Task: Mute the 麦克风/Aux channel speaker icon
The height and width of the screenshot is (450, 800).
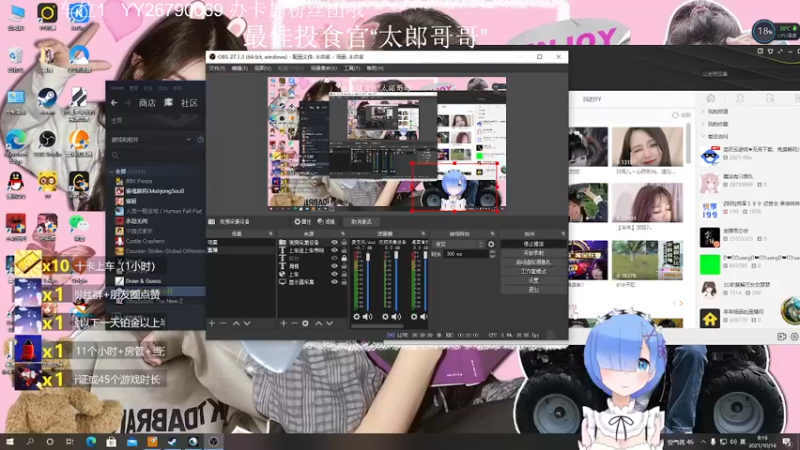Action: tap(367, 317)
